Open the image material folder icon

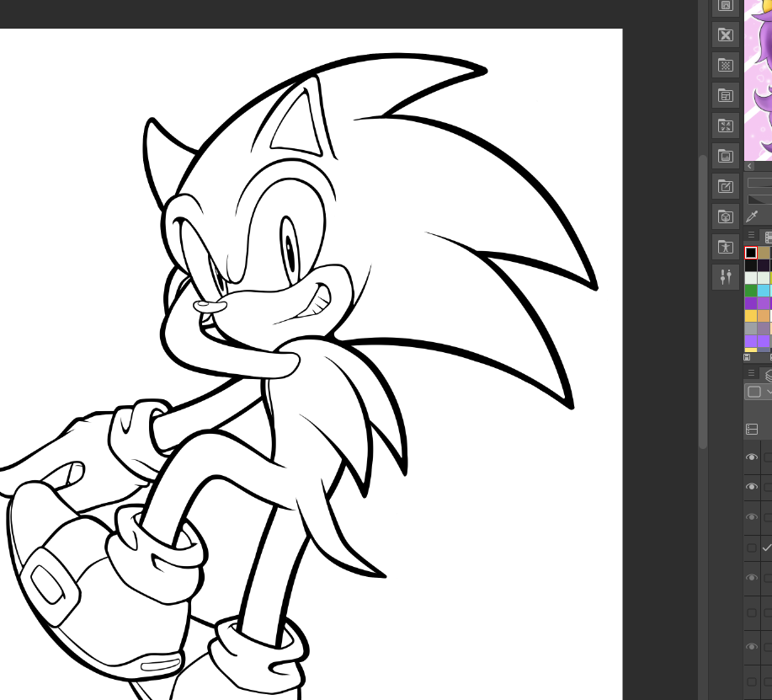pyautogui.click(x=725, y=156)
